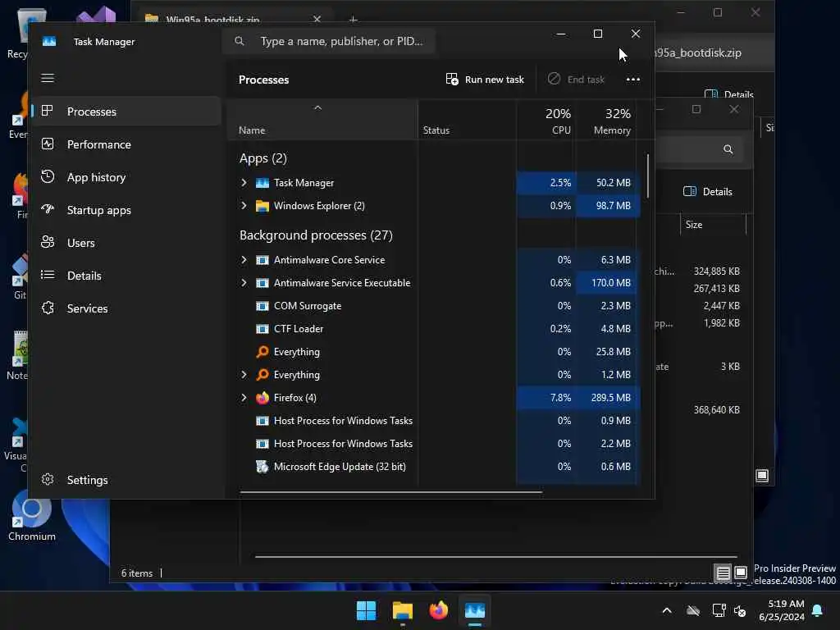
Task: Select the Task Manager app icon in list
Action: (x=262, y=183)
